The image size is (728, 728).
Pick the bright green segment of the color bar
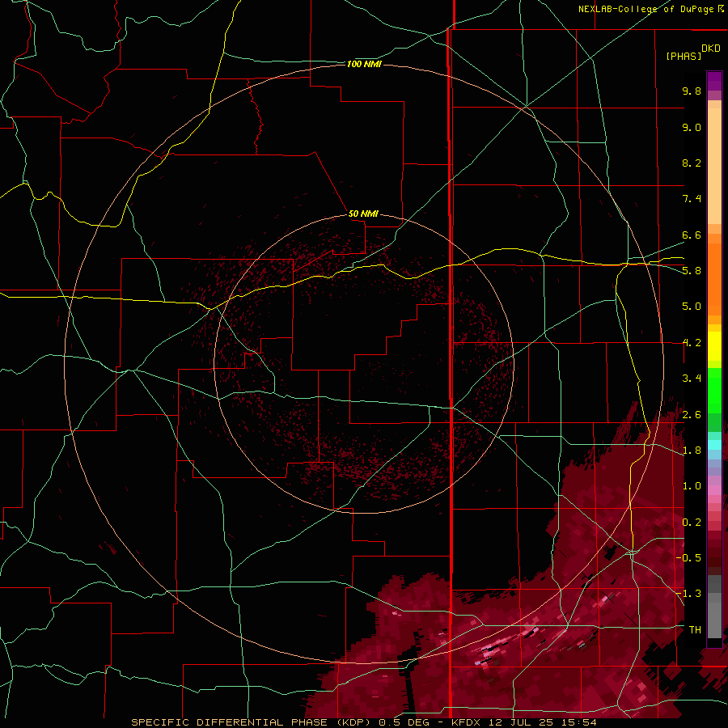pyautogui.click(x=714, y=392)
